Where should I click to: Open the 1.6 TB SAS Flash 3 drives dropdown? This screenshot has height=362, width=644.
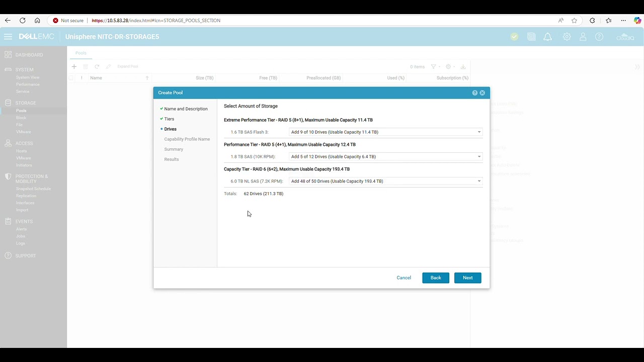coord(386,132)
